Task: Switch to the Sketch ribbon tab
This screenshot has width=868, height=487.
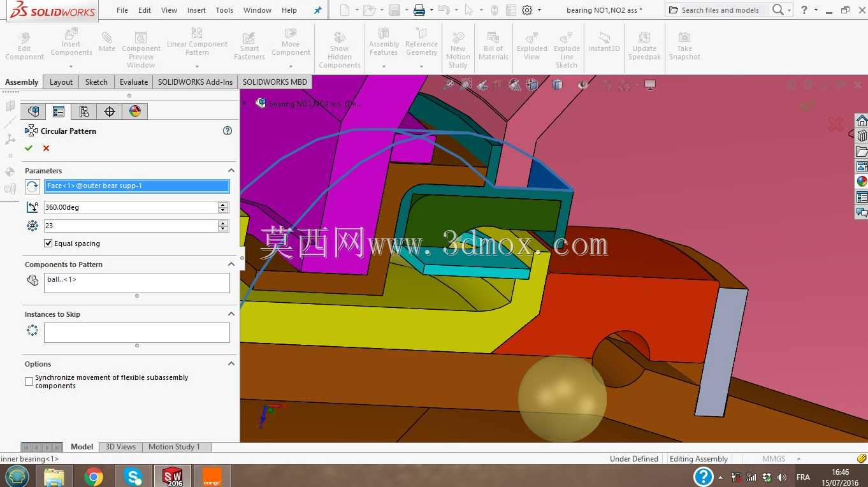Action: (96, 82)
